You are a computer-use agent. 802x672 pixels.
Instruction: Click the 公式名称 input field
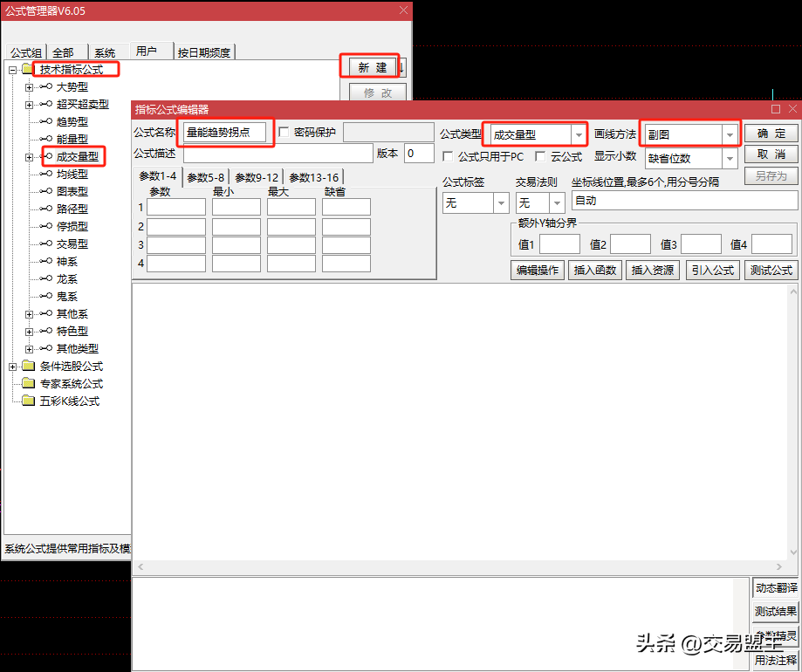tap(224, 133)
